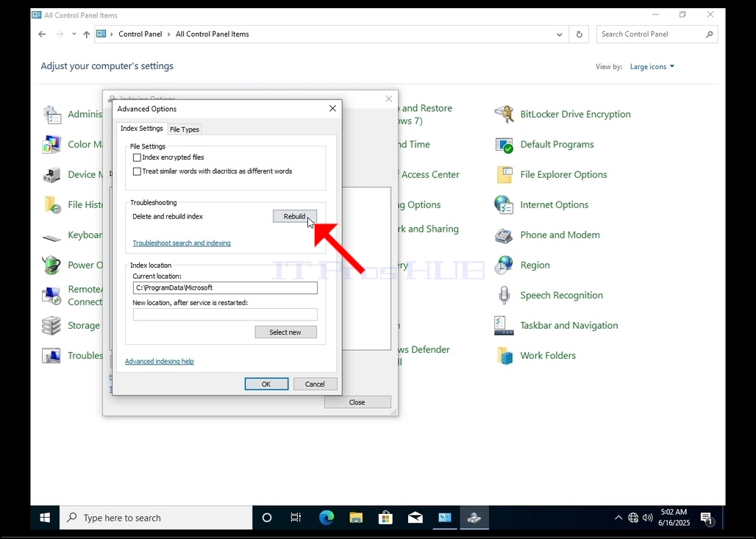The width and height of the screenshot is (756, 539).
Task: Open the Default Programs icon
Action: [504, 145]
